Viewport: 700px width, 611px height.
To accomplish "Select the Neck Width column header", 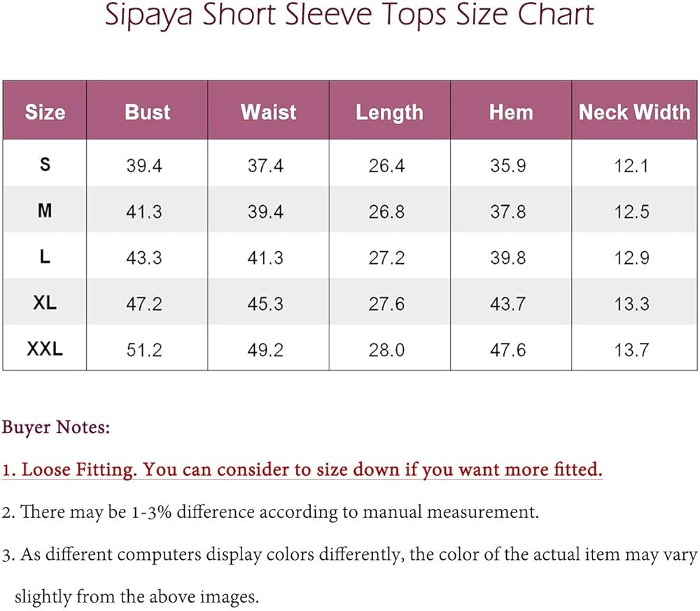I will (x=633, y=112).
